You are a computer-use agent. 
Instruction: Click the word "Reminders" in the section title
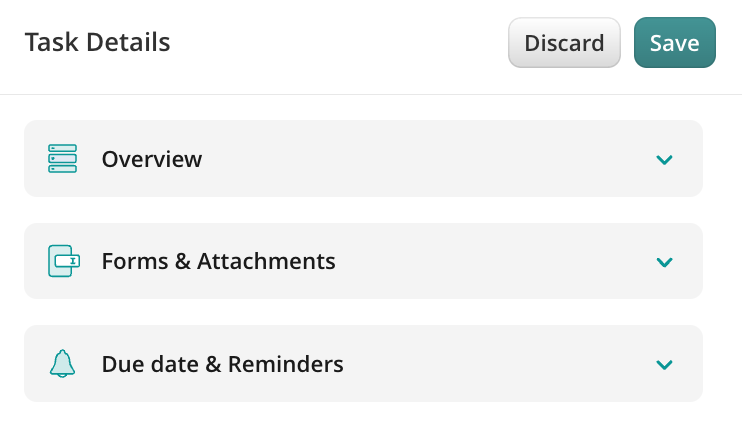tap(285, 364)
